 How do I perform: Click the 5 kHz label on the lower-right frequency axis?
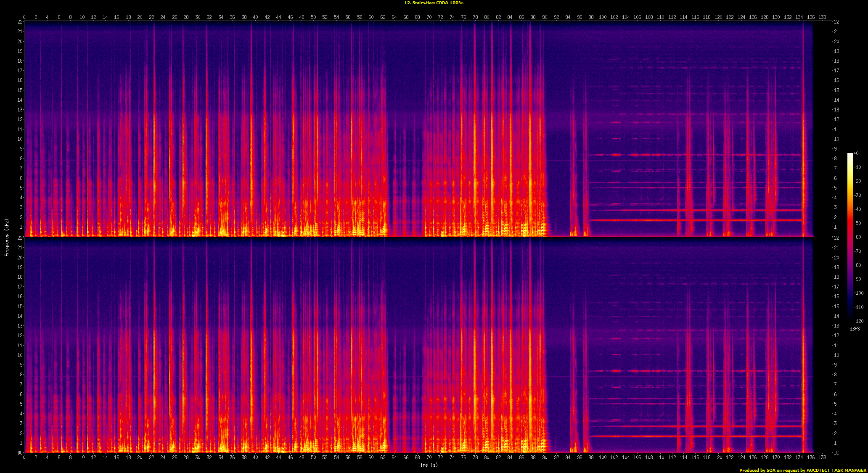(x=835, y=404)
